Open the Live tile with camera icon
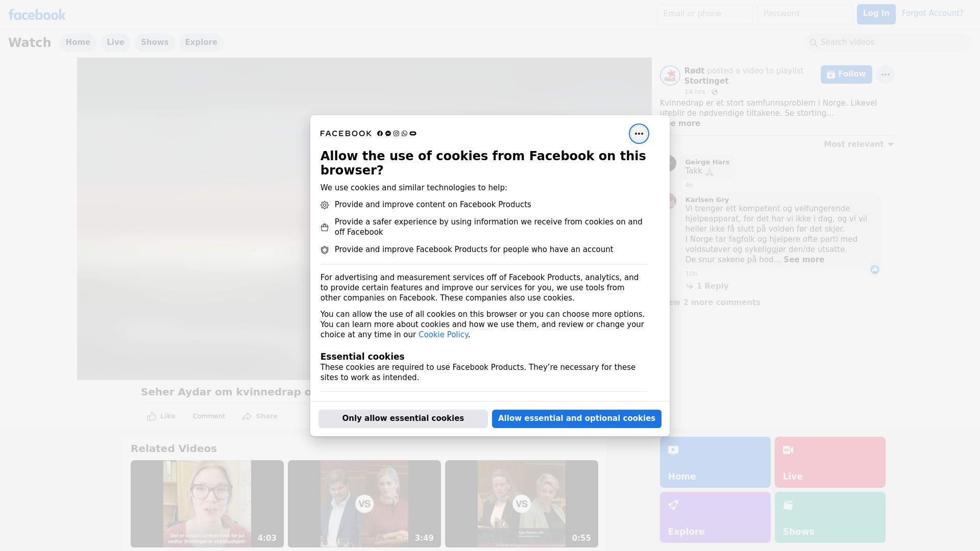The width and height of the screenshot is (980, 551). [x=829, y=462]
